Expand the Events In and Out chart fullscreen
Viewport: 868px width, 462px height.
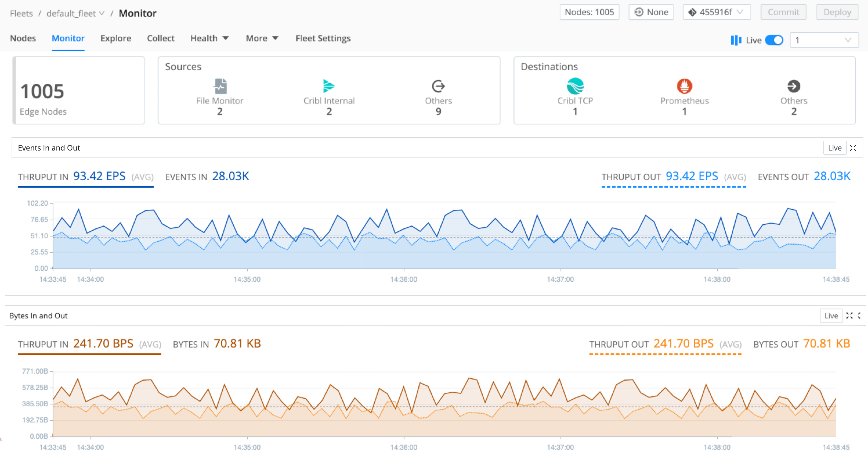click(854, 148)
